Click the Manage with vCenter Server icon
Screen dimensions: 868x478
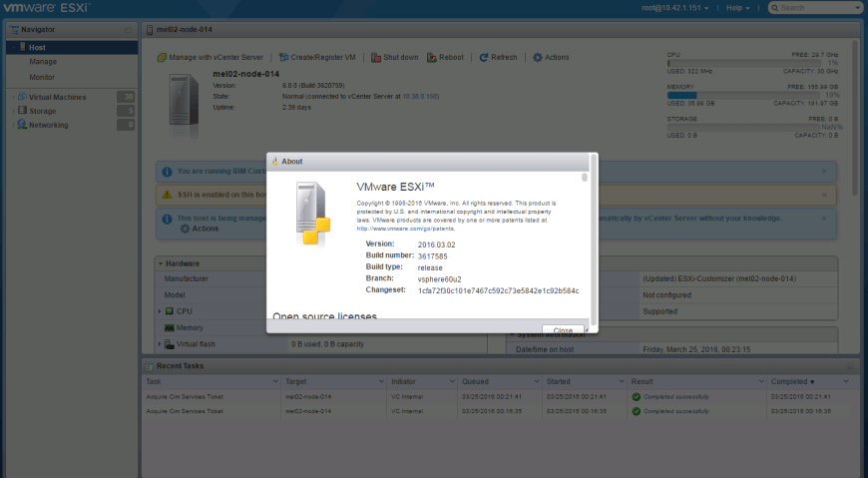coord(162,57)
